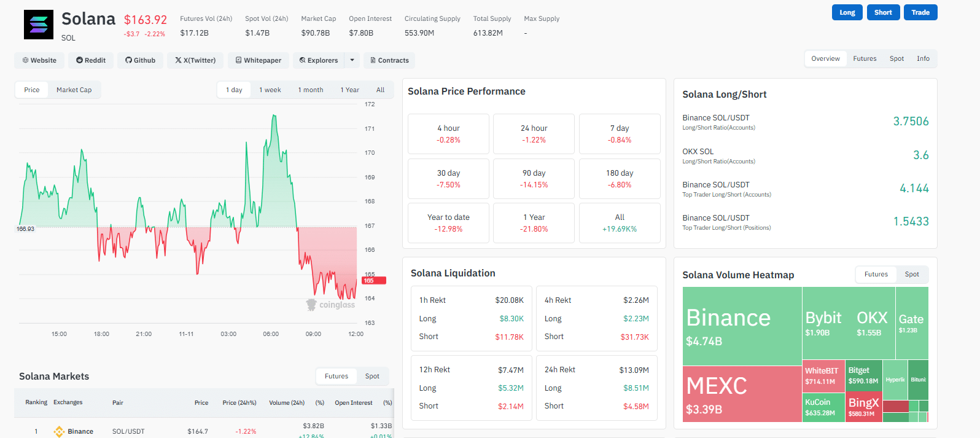
Task: Select the 1 week chart range
Action: pyautogui.click(x=270, y=90)
